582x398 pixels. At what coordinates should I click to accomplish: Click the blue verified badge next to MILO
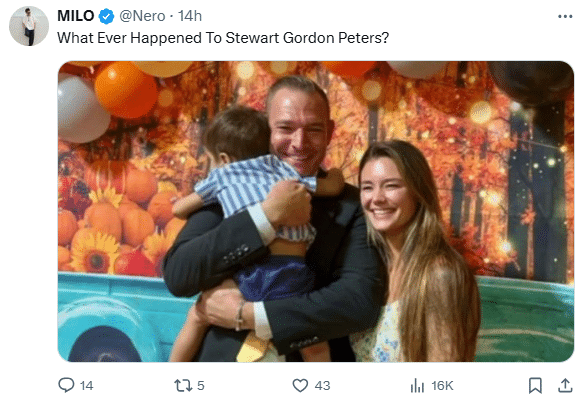click(x=107, y=16)
